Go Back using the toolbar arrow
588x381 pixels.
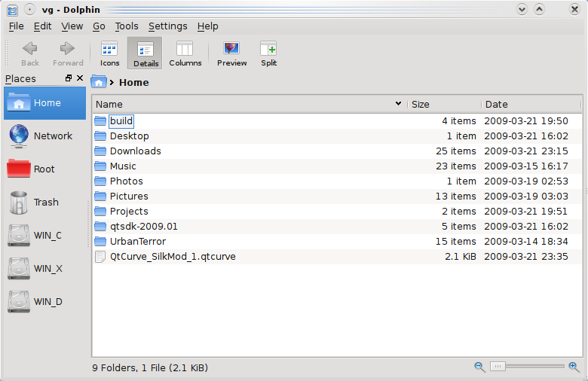click(30, 53)
